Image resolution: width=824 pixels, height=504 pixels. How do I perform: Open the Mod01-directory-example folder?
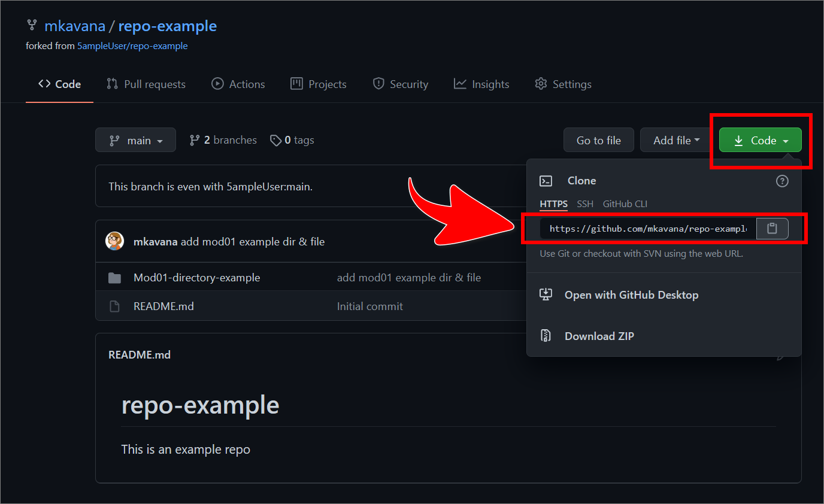pyautogui.click(x=197, y=278)
